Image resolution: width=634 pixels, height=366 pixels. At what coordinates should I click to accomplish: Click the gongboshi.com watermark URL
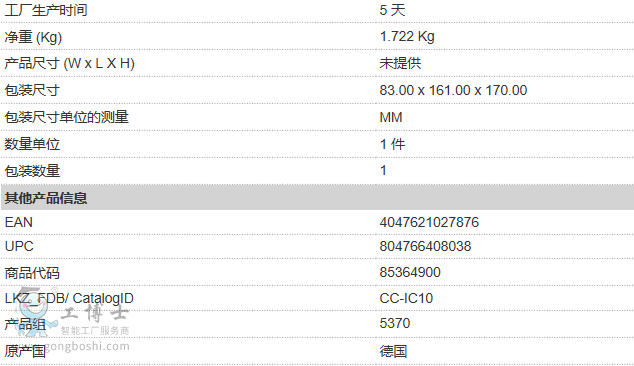[x=87, y=346]
